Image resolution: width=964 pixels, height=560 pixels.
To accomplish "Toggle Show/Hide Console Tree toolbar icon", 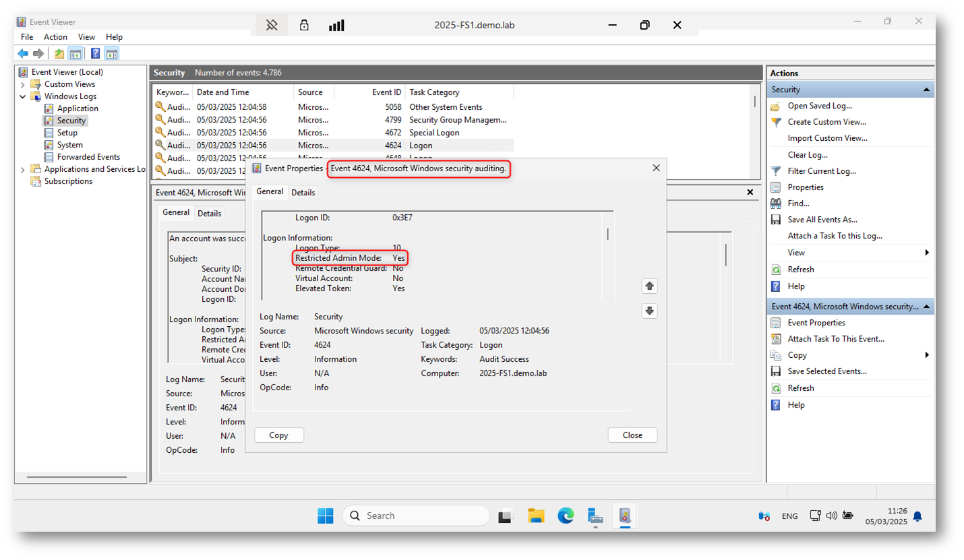I will [76, 53].
